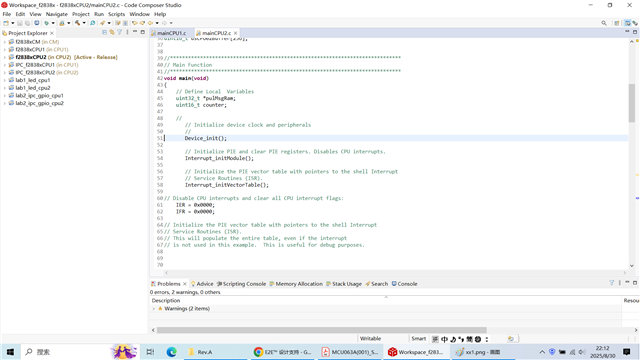Open the Project menu

click(80, 14)
